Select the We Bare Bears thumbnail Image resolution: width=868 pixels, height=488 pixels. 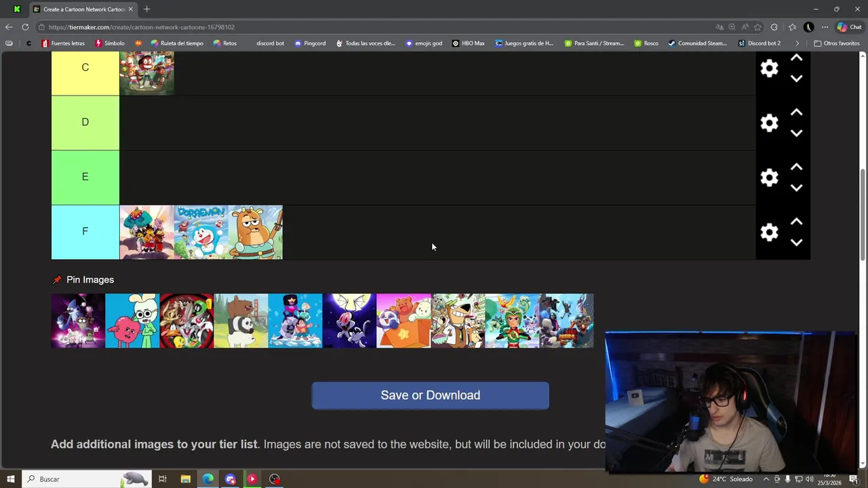click(x=241, y=321)
